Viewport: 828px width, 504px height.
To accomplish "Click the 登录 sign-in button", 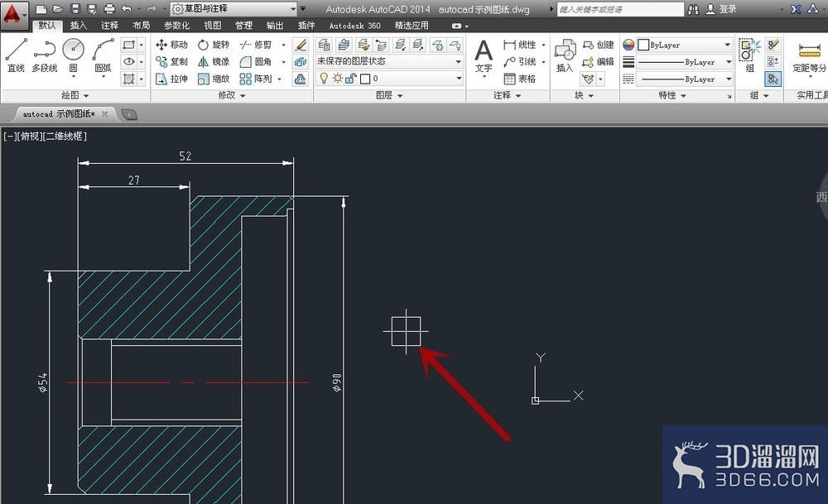I will point(721,9).
